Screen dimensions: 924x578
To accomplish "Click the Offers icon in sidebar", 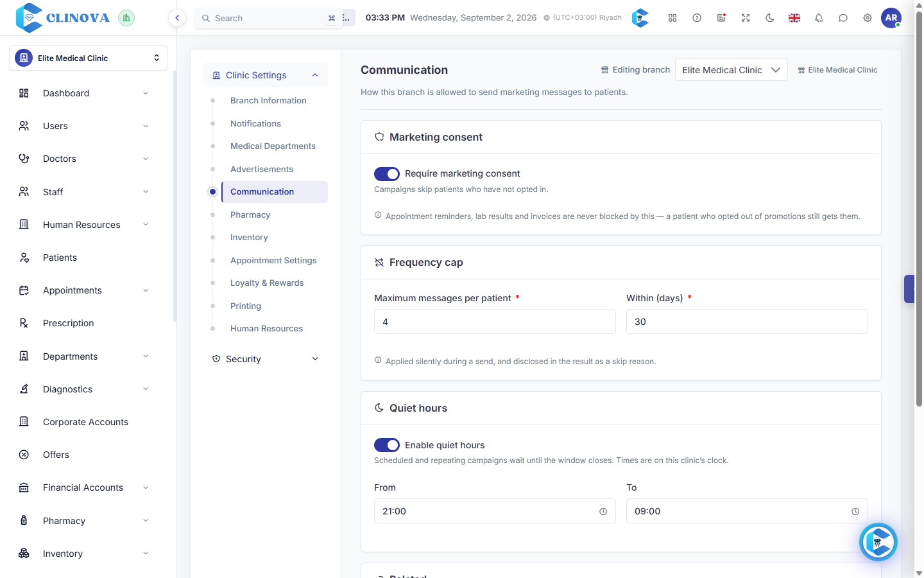I will coord(24,455).
